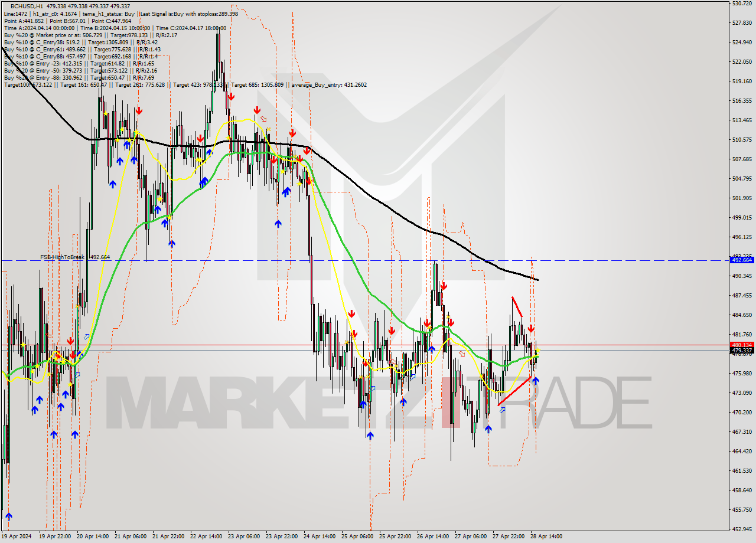Click the 'Target 161: 650.47' text
The image size is (756, 543).
pos(83,84)
